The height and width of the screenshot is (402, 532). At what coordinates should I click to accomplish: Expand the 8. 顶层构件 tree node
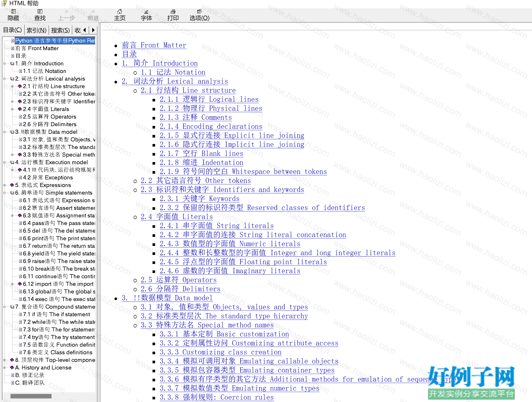point(4,360)
